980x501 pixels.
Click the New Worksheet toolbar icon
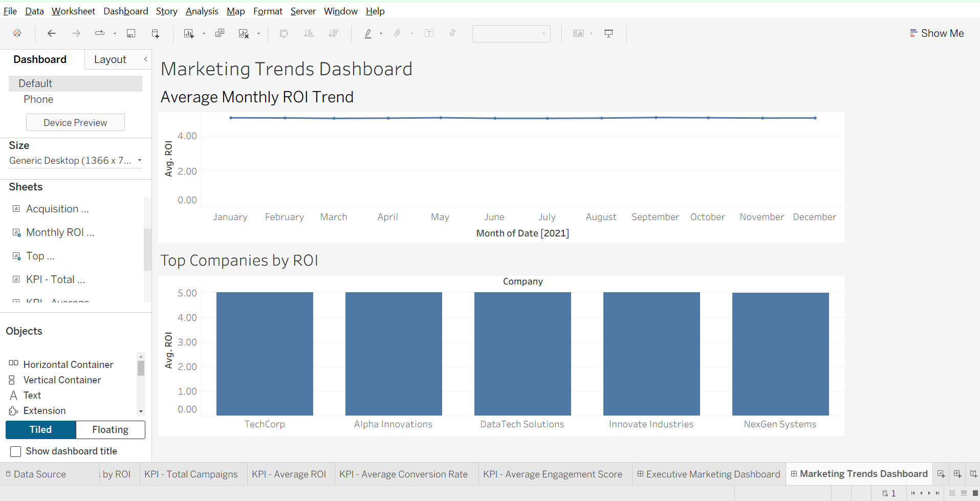pos(189,33)
